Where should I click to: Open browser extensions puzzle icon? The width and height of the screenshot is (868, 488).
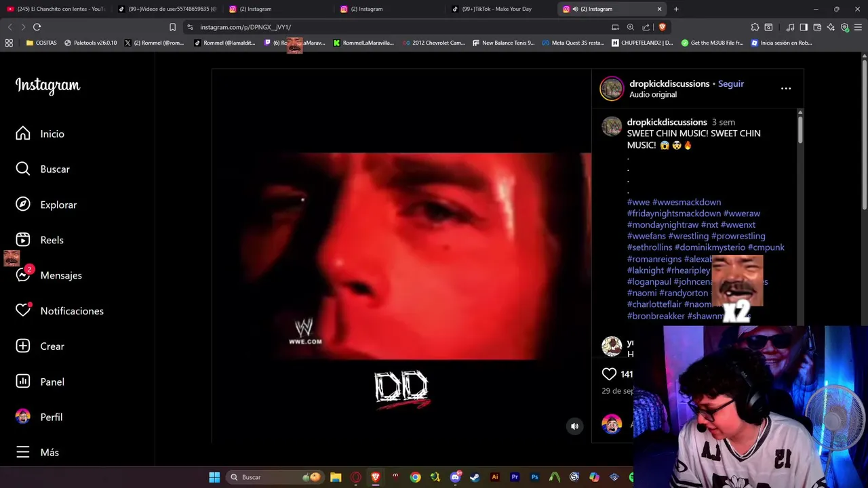(755, 27)
